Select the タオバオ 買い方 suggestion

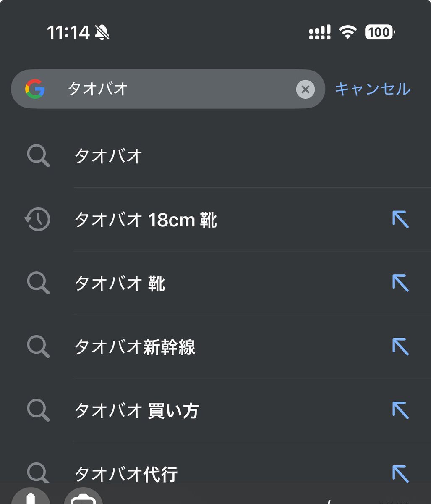(x=215, y=410)
